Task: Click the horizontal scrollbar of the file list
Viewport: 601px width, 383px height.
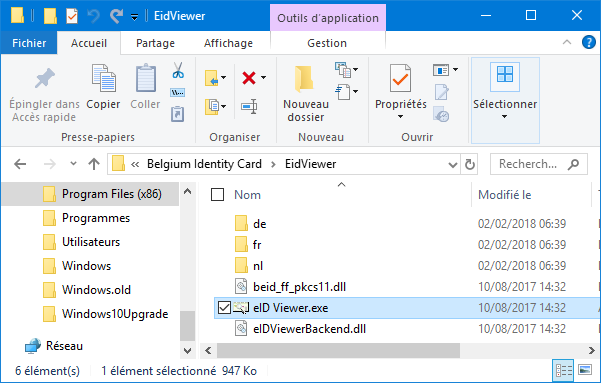Action: coord(338,350)
